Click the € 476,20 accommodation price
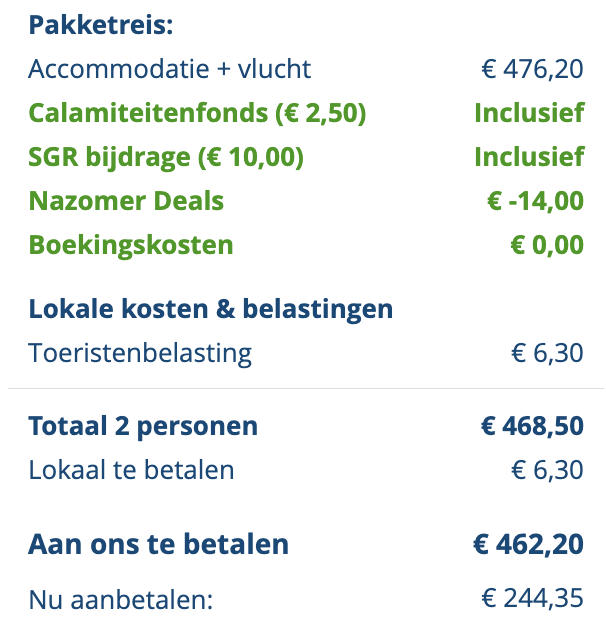Image resolution: width=606 pixels, height=634 pixels. [x=532, y=69]
